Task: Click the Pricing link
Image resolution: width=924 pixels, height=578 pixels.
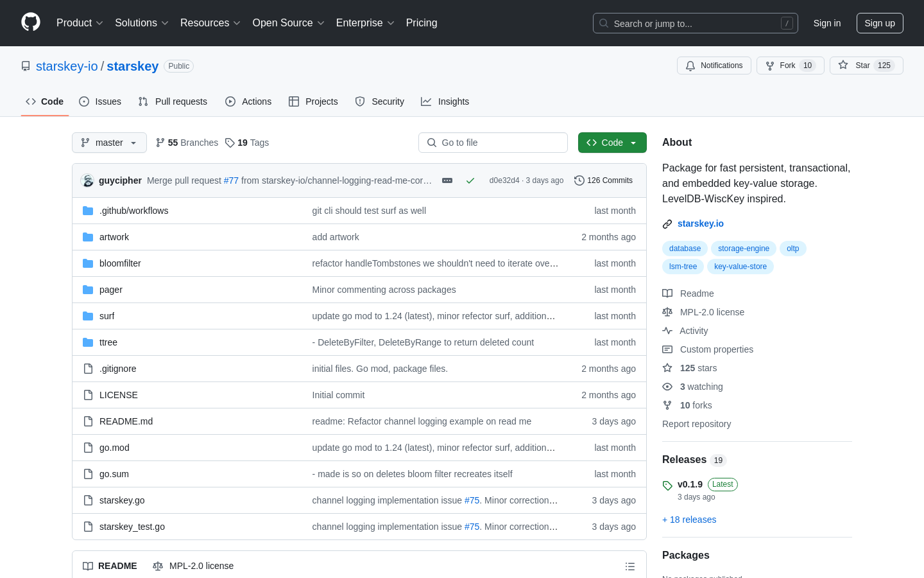Action: click(x=422, y=23)
